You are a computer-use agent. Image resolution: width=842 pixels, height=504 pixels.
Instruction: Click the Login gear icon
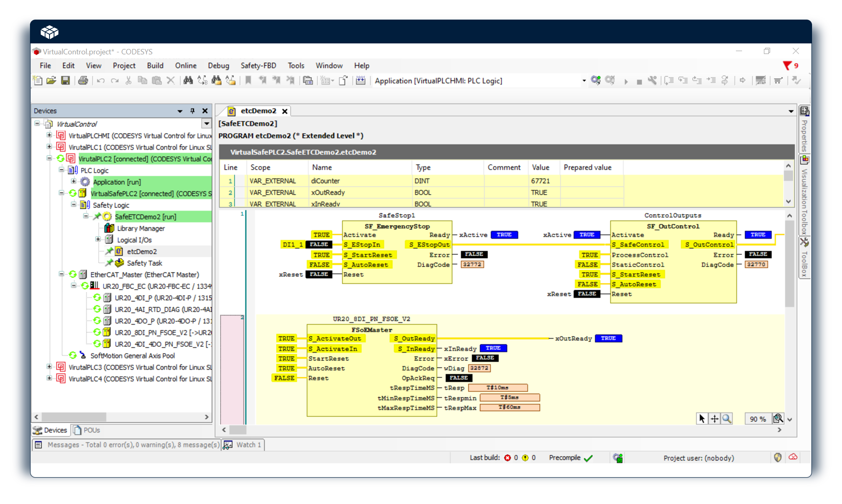[596, 81]
